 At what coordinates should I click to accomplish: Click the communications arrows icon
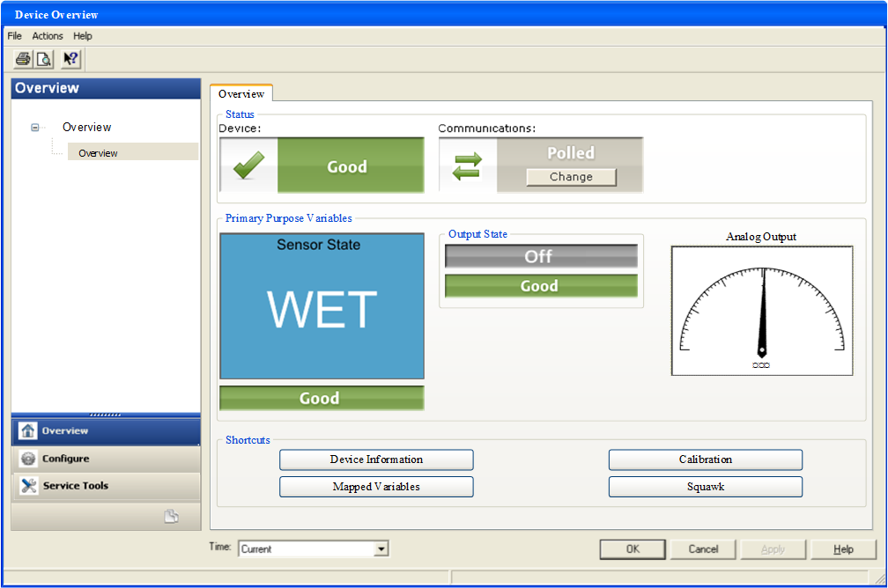(x=467, y=165)
